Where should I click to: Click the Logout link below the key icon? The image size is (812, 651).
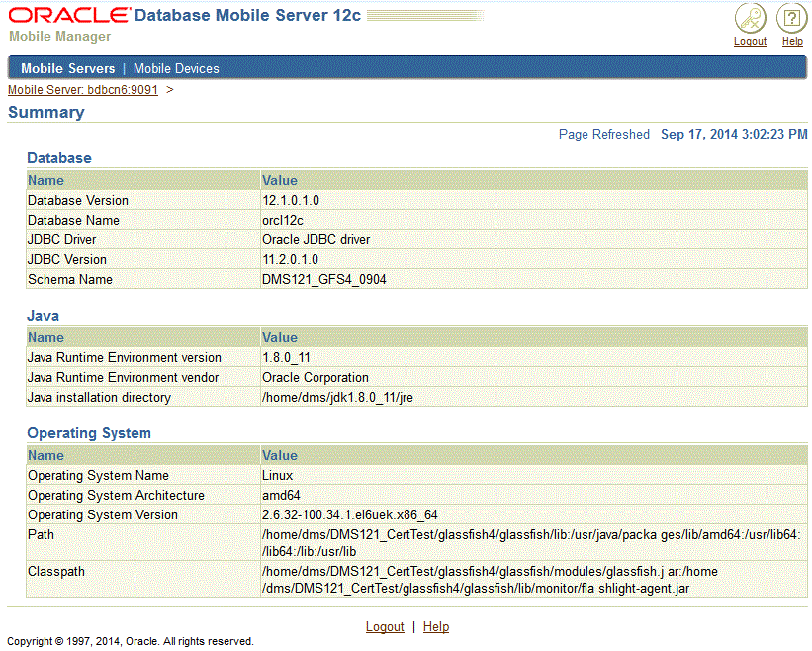point(750,41)
